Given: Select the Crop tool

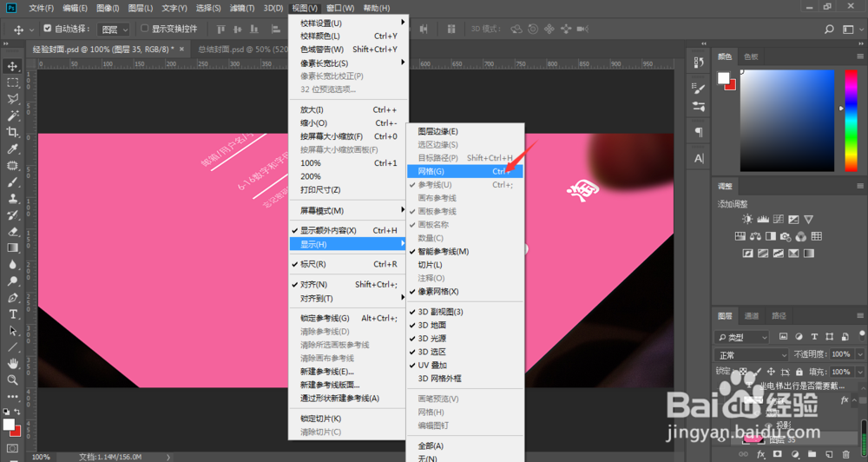Looking at the screenshot, I should [x=12, y=132].
